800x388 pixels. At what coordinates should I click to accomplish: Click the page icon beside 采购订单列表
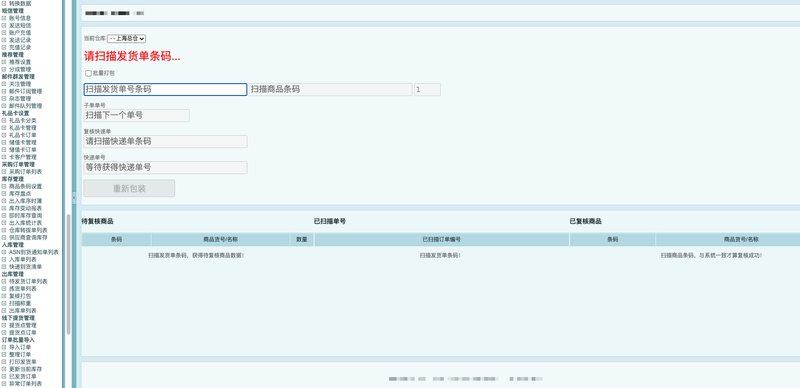4,172
